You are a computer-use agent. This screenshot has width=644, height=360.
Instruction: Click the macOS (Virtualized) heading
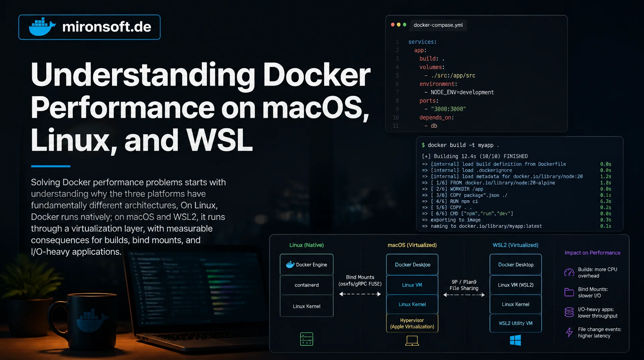point(412,245)
